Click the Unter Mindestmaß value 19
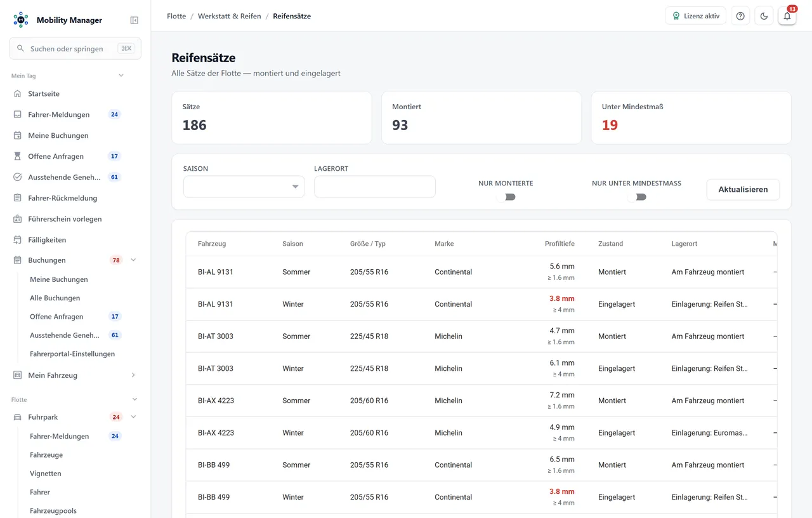 pos(610,125)
